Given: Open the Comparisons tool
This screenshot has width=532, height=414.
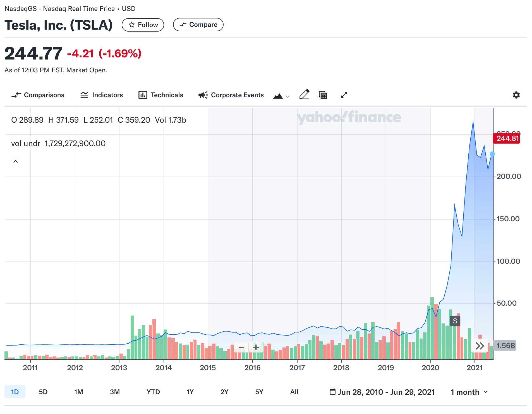Looking at the screenshot, I should [x=38, y=95].
